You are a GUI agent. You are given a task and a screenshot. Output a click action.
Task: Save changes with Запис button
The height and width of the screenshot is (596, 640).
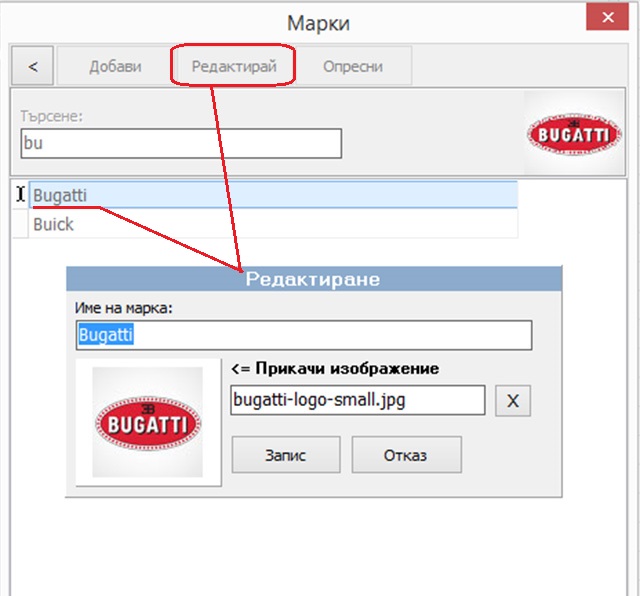tap(286, 455)
